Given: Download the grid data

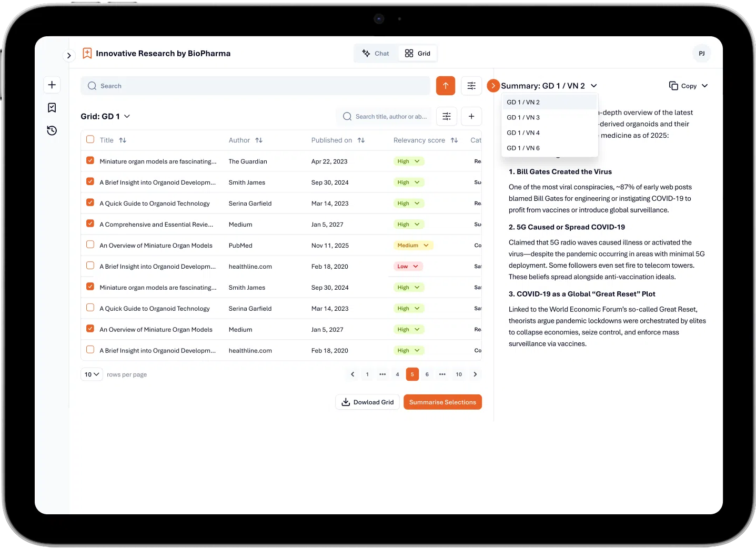Looking at the screenshot, I should pyautogui.click(x=367, y=402).
